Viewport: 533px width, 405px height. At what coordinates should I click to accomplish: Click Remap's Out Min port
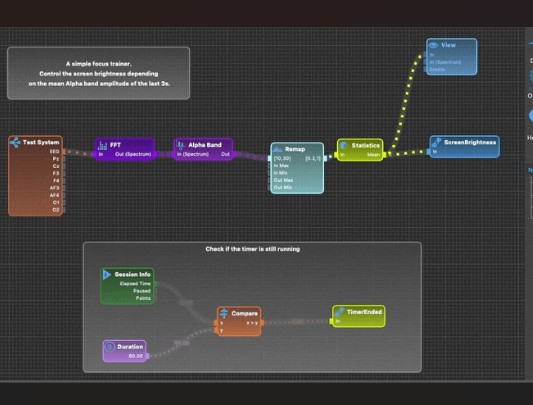(282, 187)
